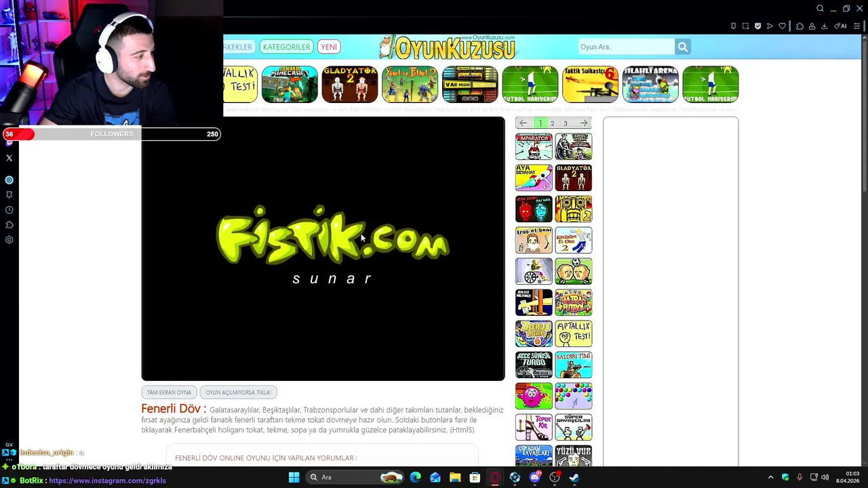
Task: Open Steam from taskbar
Action: [x=574, y=477]
